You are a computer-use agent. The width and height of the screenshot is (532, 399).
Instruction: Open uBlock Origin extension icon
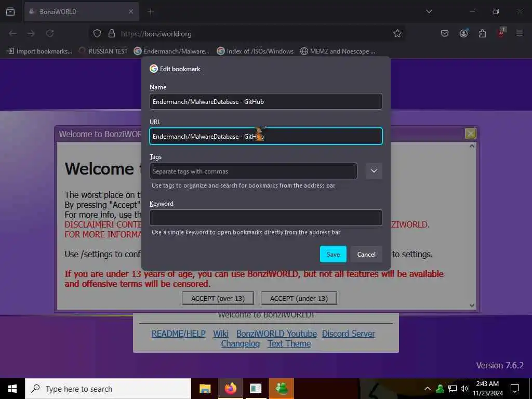coord(501,33)
